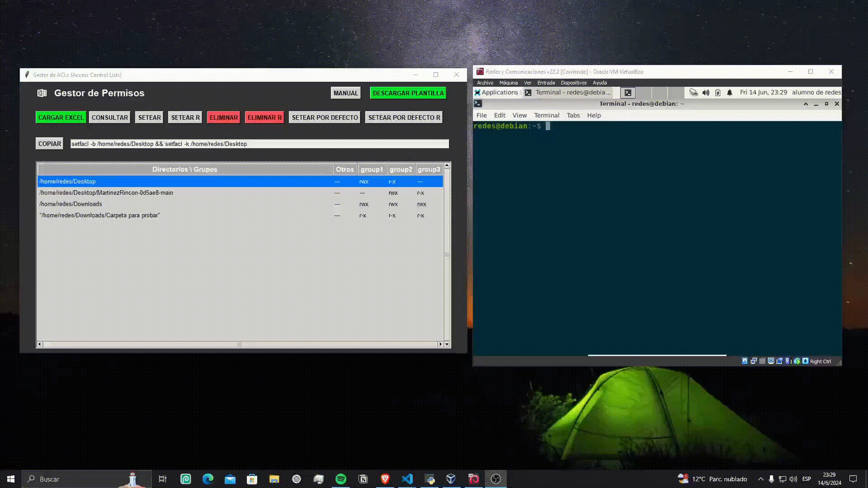Screen dimensions: 868x488
Task: Open the Tabs menu in terminal window
Action: coord(573,115)
